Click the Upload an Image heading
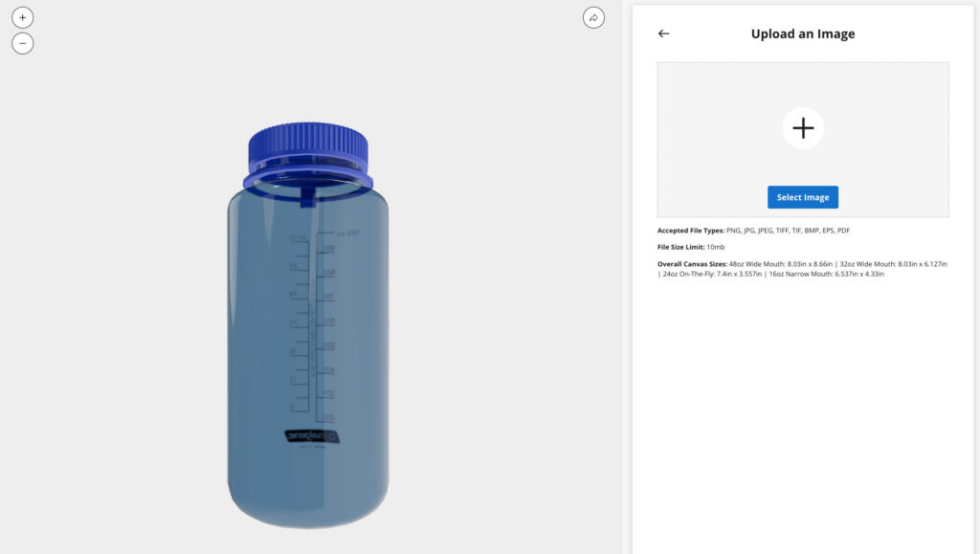The width and height of the screenshot is (980, 554). [803, 33]
